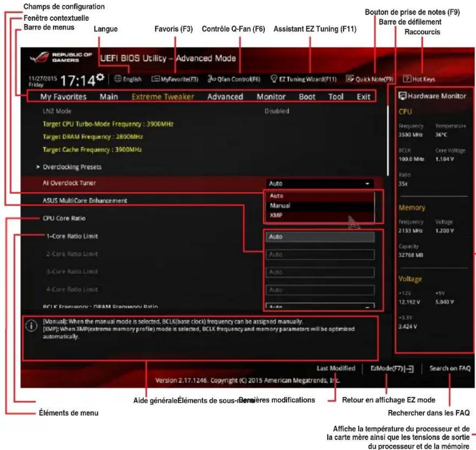
Task: Select the Exit tab
Action: 363,96
